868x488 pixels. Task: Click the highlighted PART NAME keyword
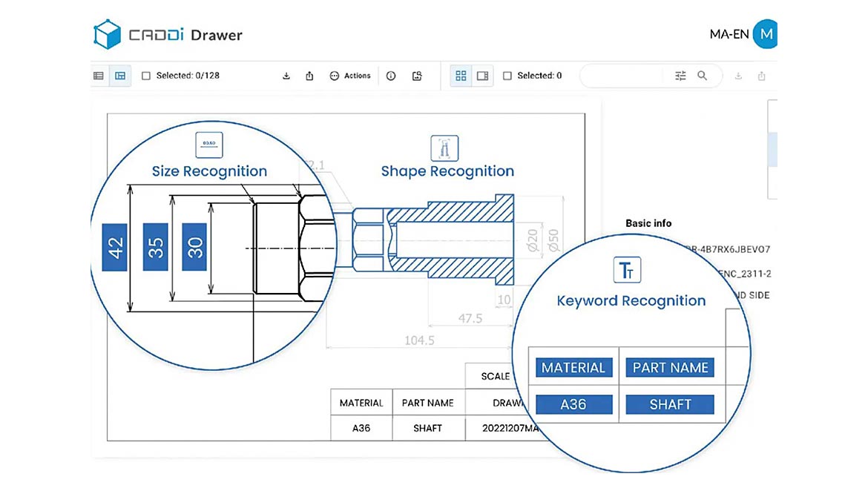point(670,367)
